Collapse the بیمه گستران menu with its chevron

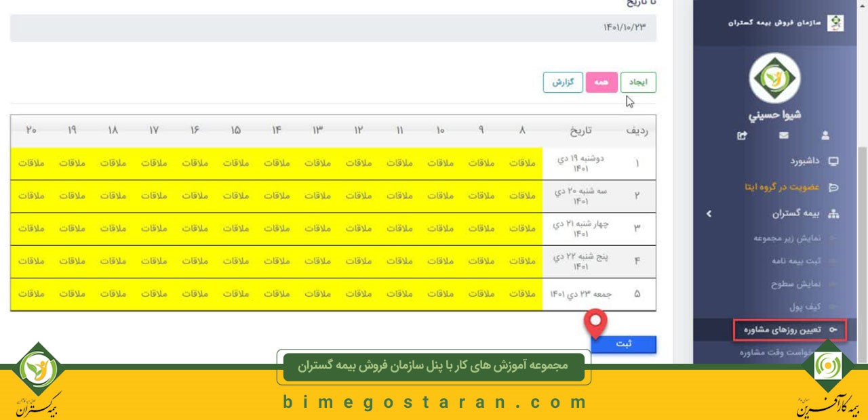(709, 213)
